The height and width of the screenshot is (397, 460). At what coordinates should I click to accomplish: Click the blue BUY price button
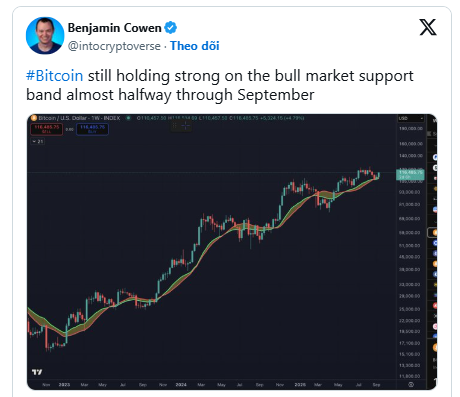pos(92,129)
